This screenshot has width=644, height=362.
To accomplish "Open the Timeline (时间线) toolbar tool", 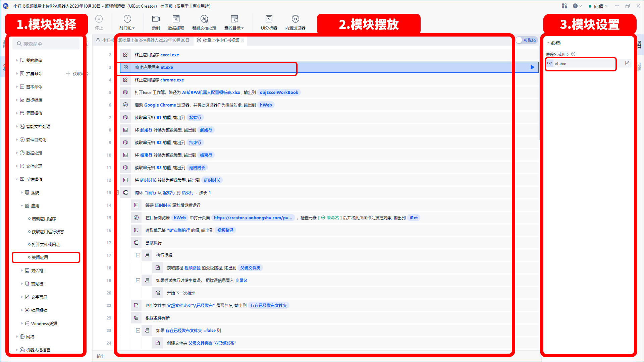I will coord(127,22).
